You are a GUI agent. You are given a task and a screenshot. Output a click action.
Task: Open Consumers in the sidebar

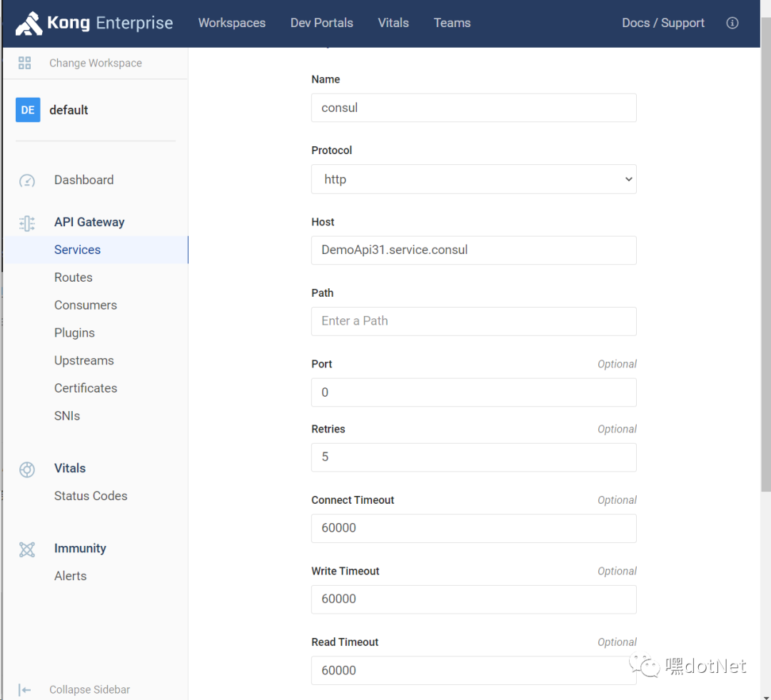click(86, 305)
